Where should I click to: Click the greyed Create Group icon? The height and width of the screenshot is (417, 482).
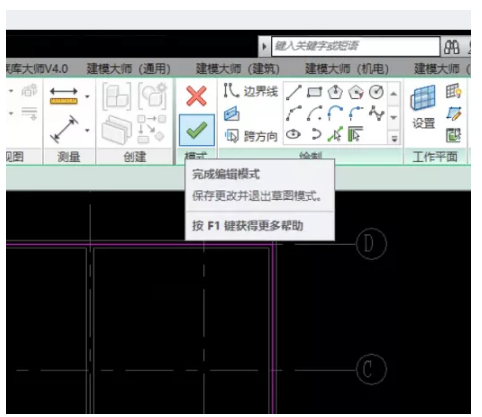coord(152,97)
